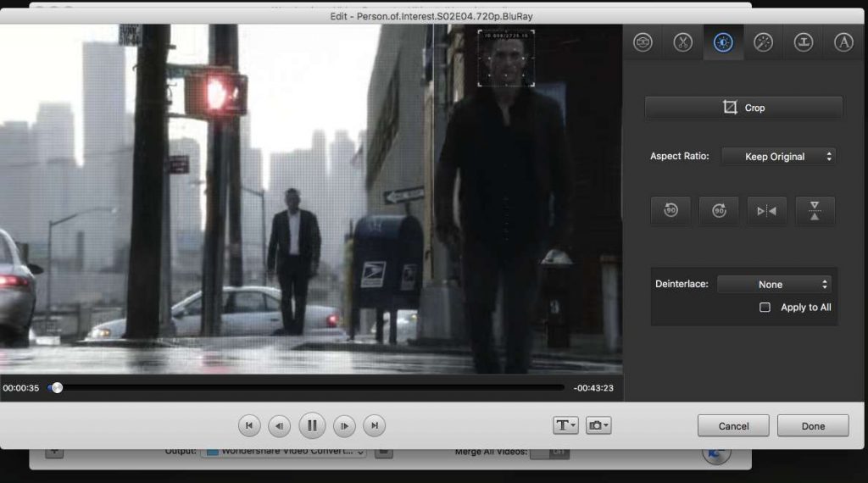Rotate video 90 degrees counterclockwise

670,211
